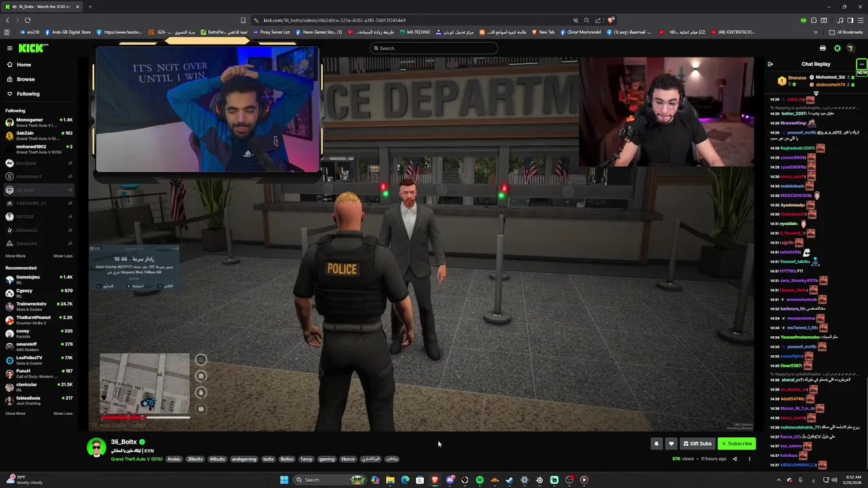Open Trainwreckstv in Recommended list

(x=39, y=306)
